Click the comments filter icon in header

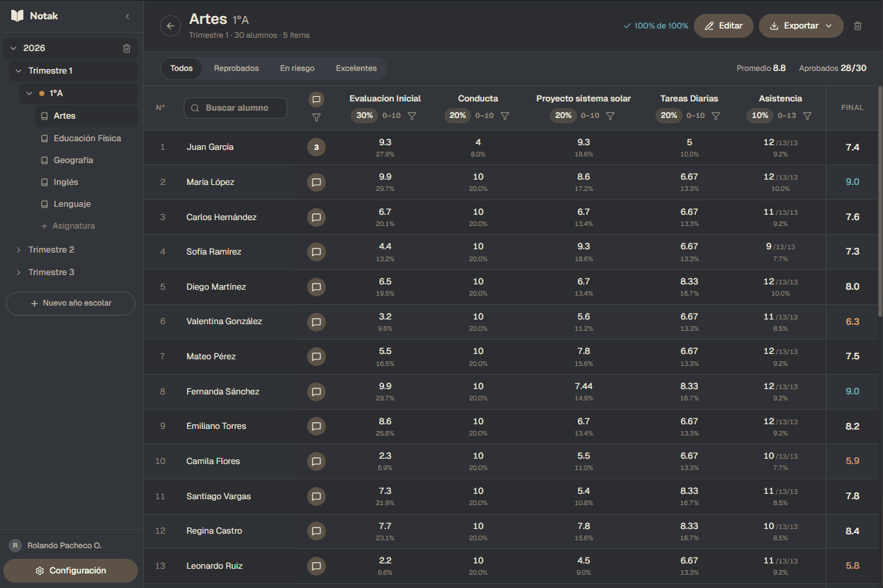tap(316, 117)
